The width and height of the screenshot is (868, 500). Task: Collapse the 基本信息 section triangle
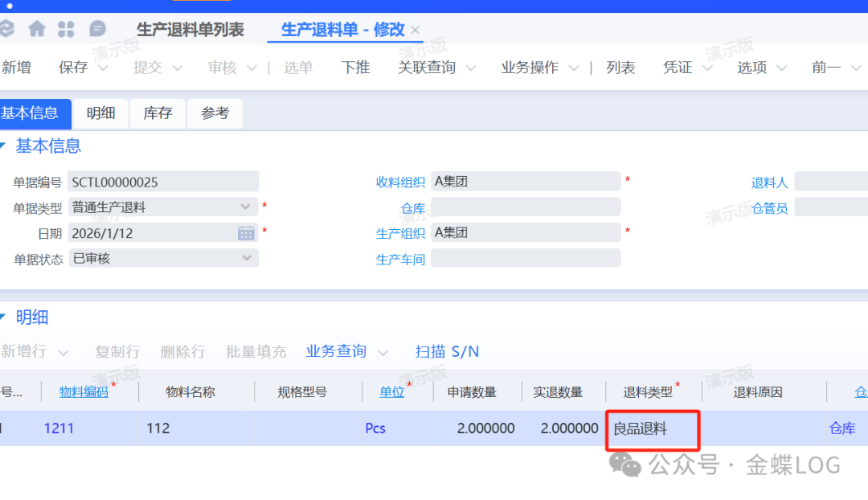(3, 146)
